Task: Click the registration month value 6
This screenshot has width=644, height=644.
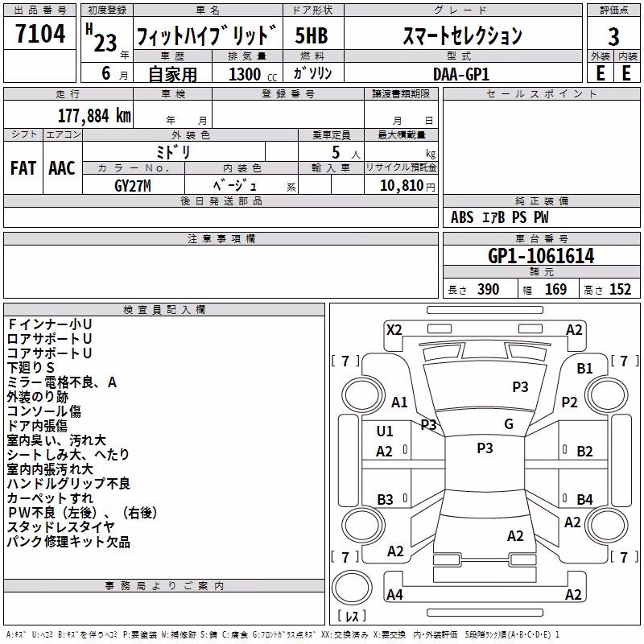Action: click(x=106, y=73)
